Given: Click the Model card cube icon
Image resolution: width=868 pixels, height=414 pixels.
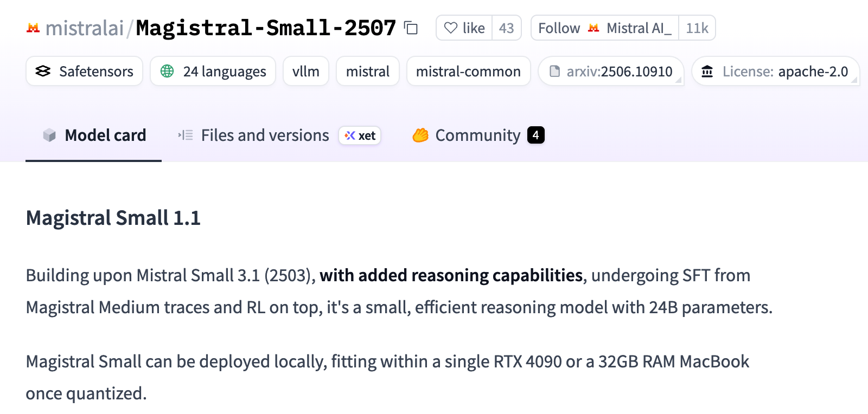Looking at the screenshot, I should tap(49, 135).
